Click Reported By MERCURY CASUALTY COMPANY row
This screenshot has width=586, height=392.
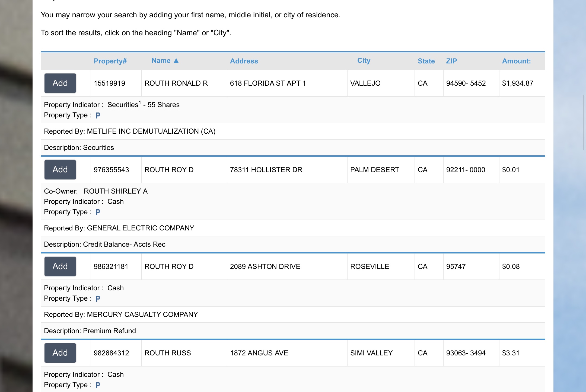coord(293,314)
